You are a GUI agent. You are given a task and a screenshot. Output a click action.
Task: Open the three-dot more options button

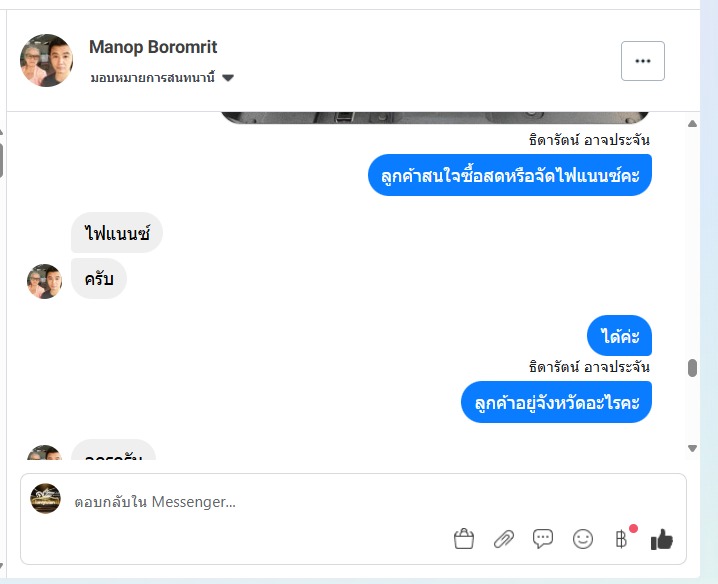pyautogui.click(x=642, y=61)
